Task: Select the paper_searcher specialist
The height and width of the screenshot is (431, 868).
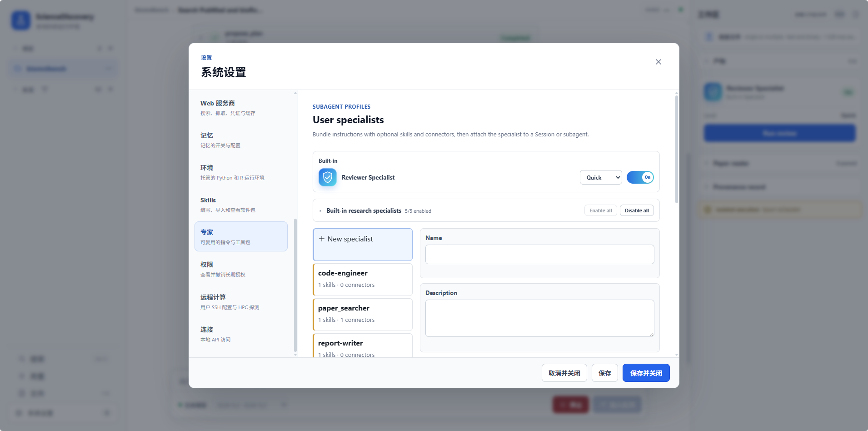Action: click(x=363, y=315)
